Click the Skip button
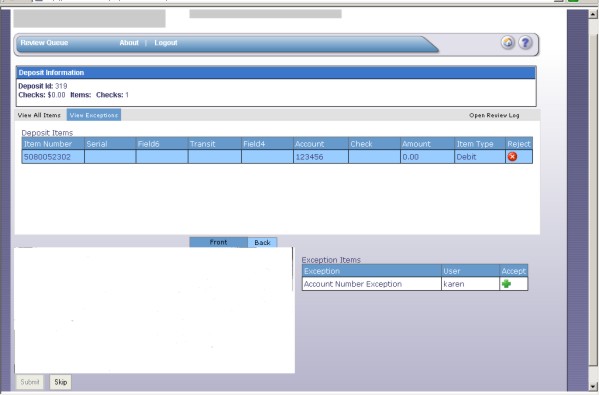 pos(60,382)
